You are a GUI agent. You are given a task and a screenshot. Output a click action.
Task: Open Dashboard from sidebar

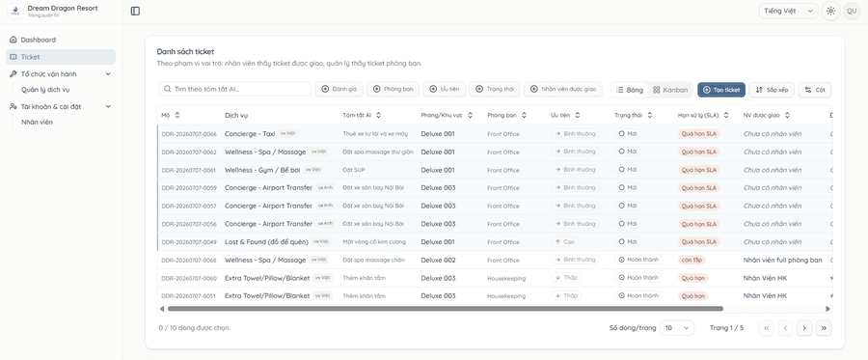coord(61,40)
